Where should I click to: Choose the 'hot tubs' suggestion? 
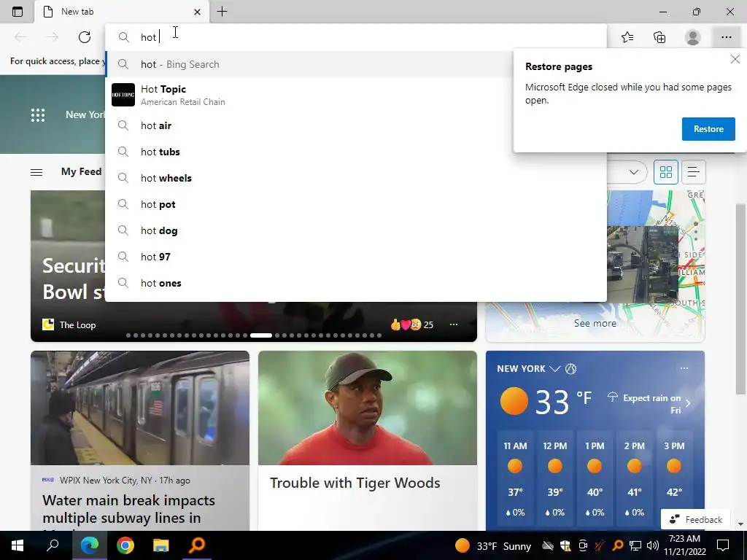click(x=356, y=152)
